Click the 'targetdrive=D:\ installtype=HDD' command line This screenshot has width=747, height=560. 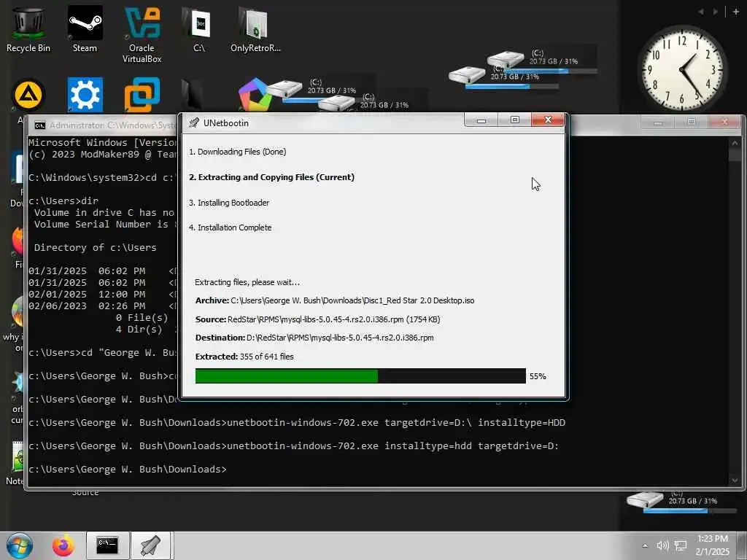[x=297, y=422]
